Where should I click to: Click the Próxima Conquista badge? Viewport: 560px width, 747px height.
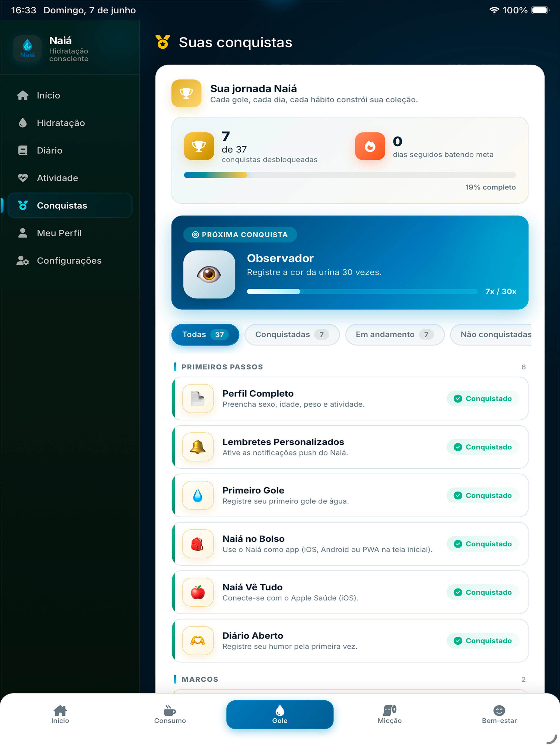pyautogui.click(x=240, y=234)
